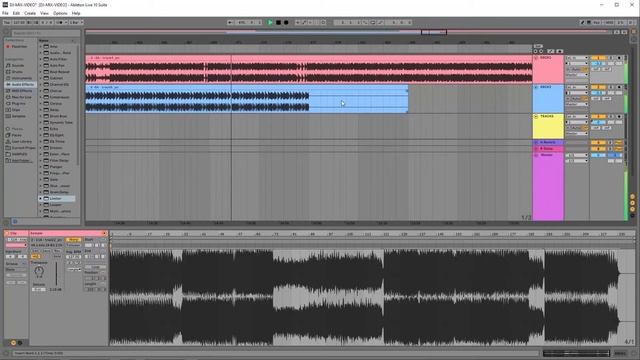Select the Flanger device in browser
640x360 pixels.
pos(56,167)
